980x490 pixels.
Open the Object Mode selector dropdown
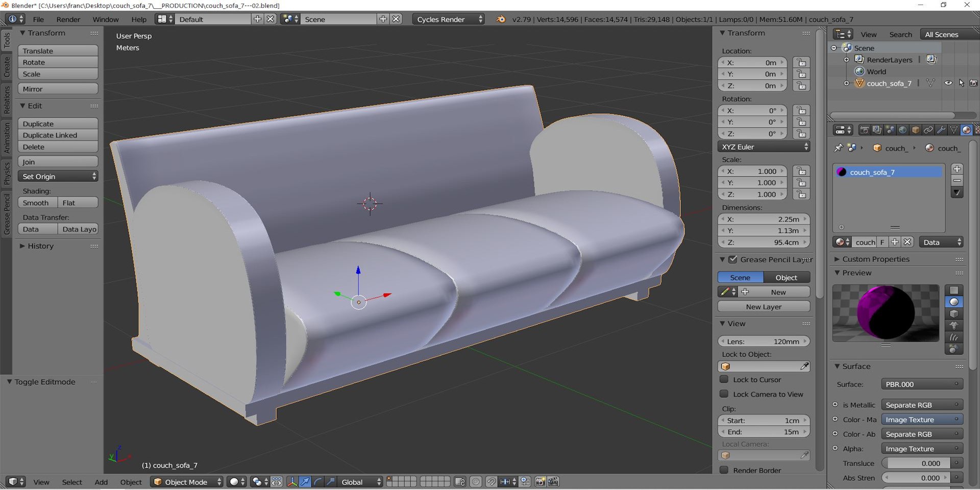[187, 482]
